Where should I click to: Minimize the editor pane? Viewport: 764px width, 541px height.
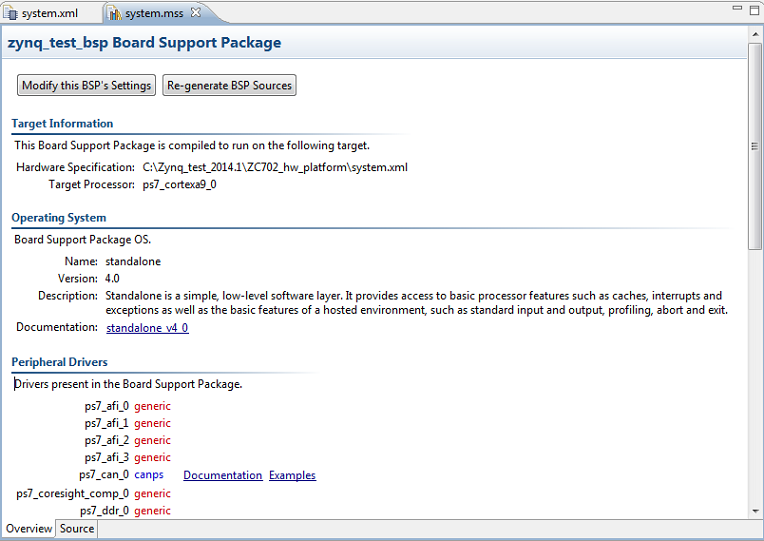pos(737,8)
